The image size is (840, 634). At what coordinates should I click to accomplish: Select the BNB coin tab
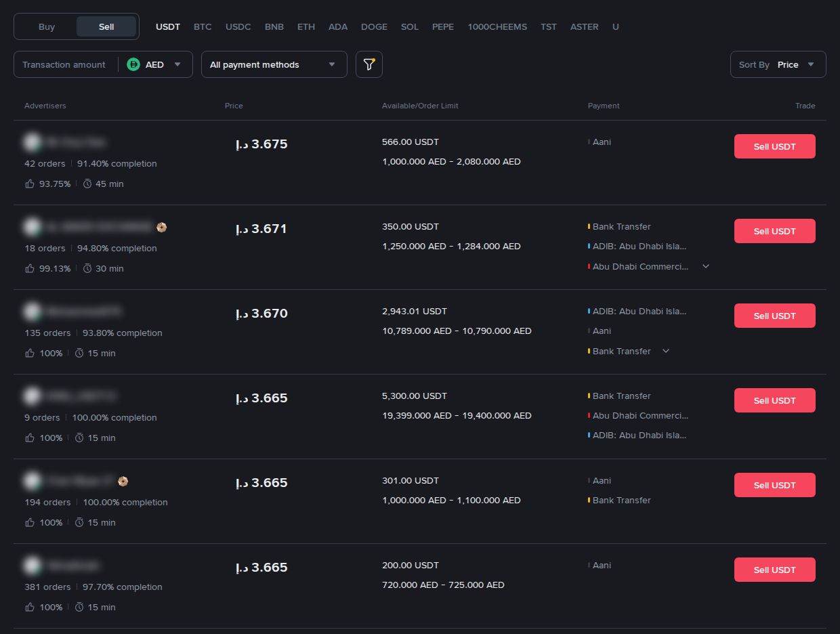[x=274, y=26]
